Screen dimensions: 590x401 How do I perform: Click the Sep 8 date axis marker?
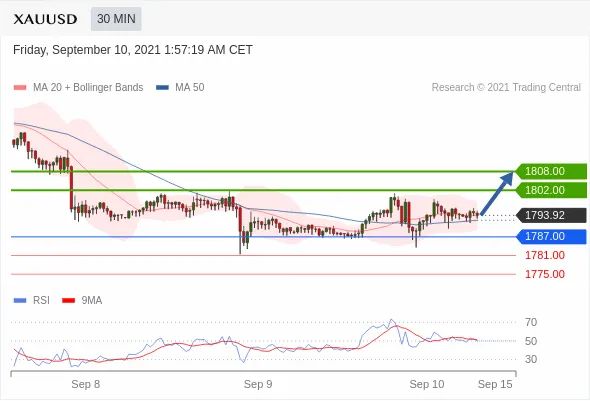point(86,384)
